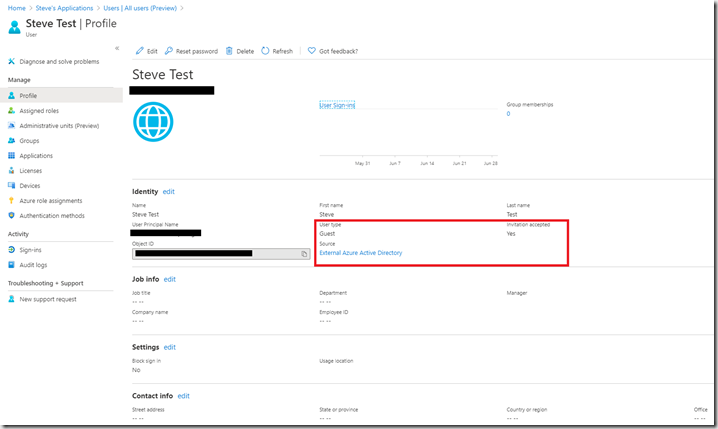
Task: Go to Steve's Applications breadcrumb
Action: (x=64, y=8)
